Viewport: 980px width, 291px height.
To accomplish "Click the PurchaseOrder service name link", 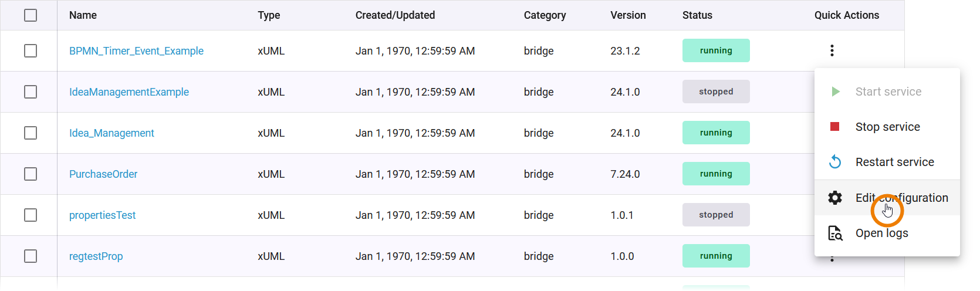I will click(x=103, y=174).
